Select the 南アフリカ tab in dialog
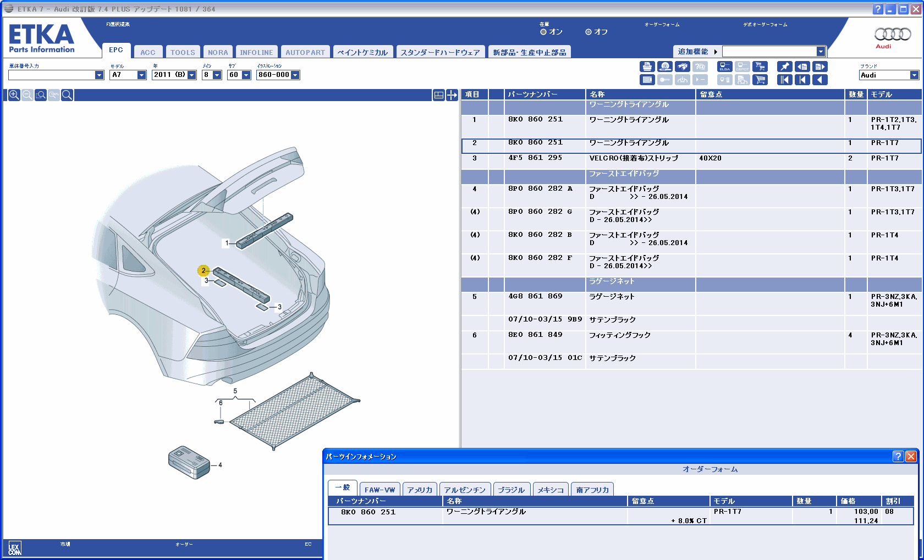Viewport: 924px width, 560px height. 592,490
